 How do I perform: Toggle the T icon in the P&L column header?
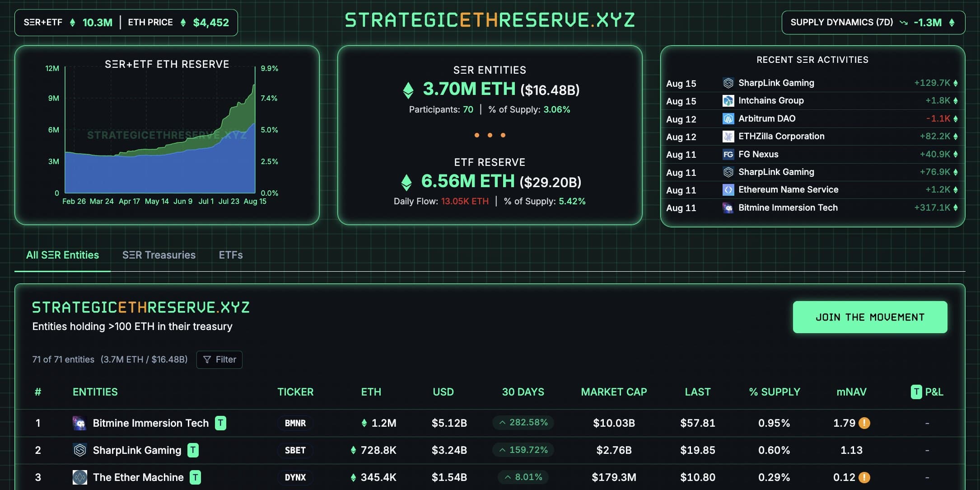(x=916, y=392)
